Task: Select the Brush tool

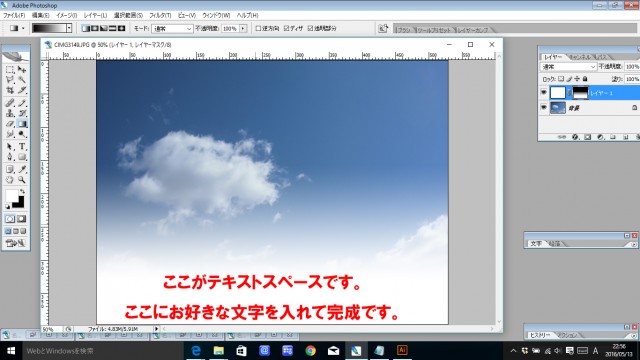Action: click(x=22, y=103)
